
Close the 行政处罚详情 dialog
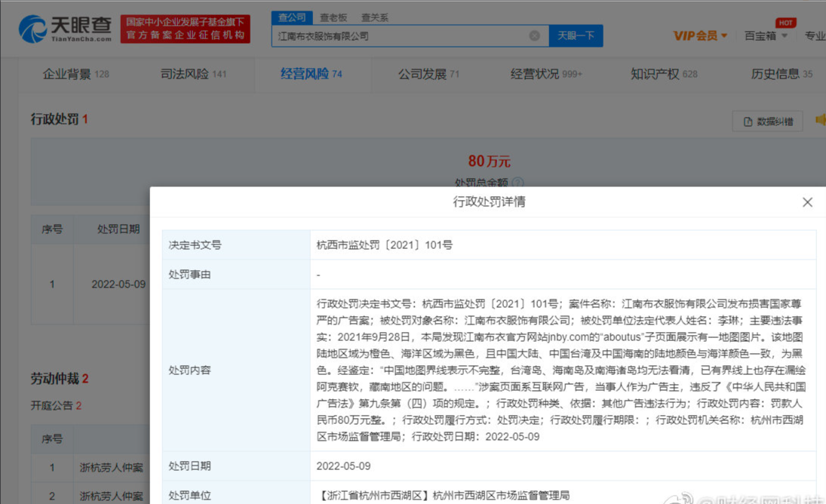pyautogui.click(x=807, y=202)
